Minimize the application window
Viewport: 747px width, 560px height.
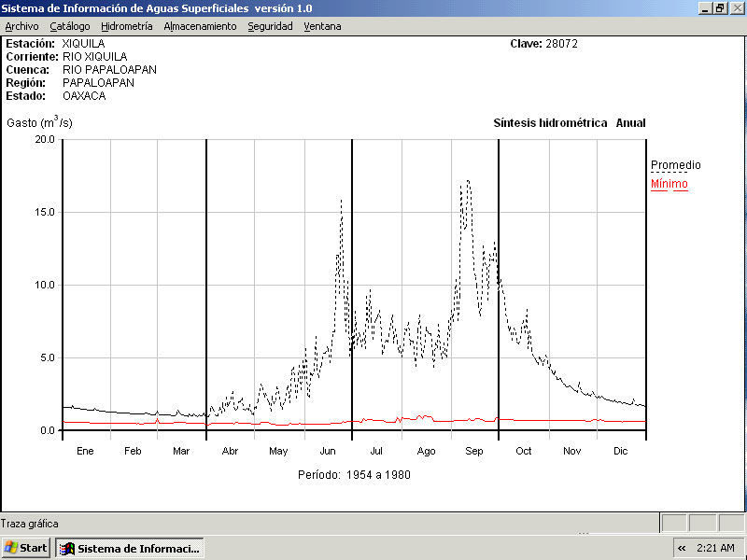tap(705, 7)
